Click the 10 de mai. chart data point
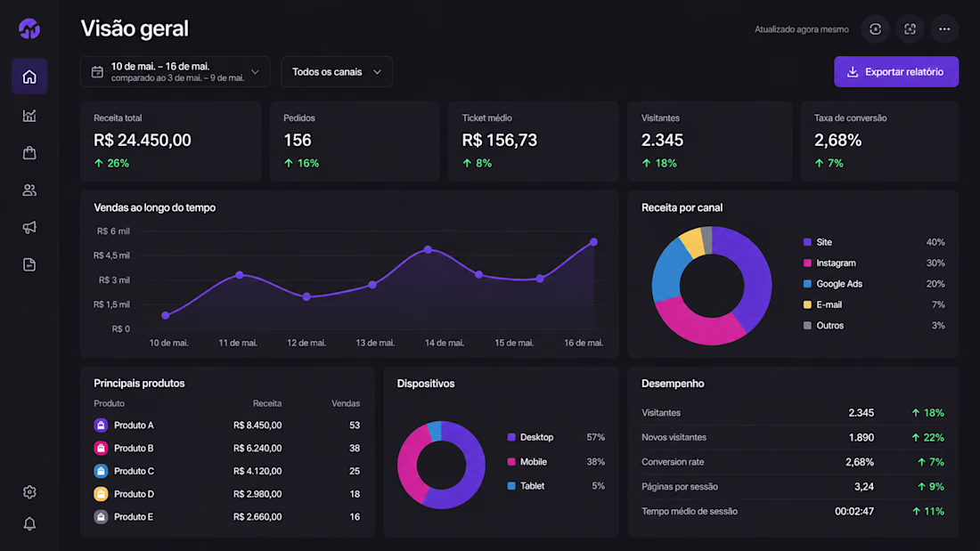This screenshot has width=980, height=551. [x=165, y=315]
